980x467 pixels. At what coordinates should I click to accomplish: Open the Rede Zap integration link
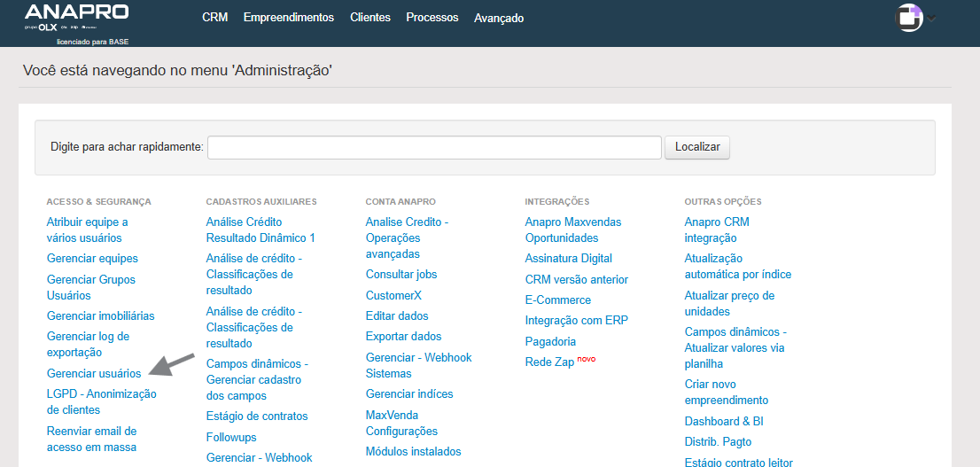tap(549, 362)
